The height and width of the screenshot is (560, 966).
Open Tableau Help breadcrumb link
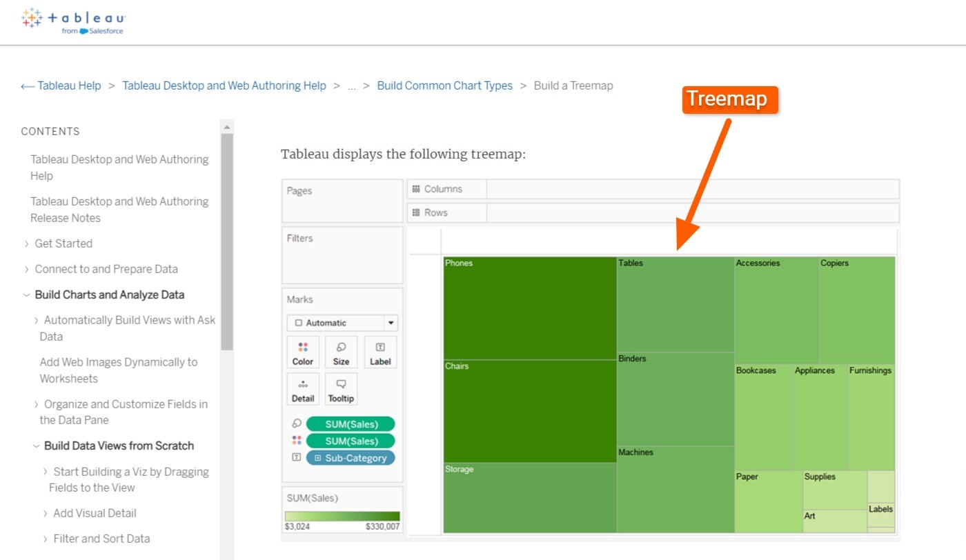pyautogui.click(x=69, y=86)
